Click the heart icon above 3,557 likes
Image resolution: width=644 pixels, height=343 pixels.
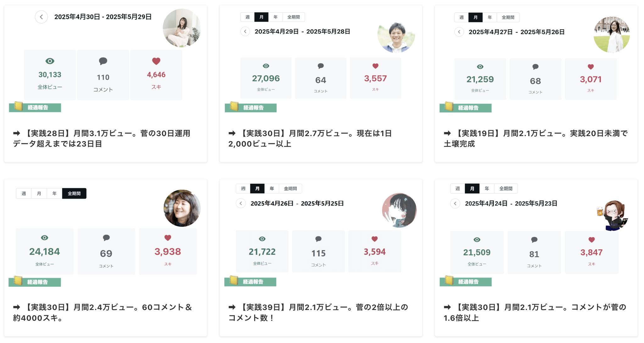click(375, 66)
